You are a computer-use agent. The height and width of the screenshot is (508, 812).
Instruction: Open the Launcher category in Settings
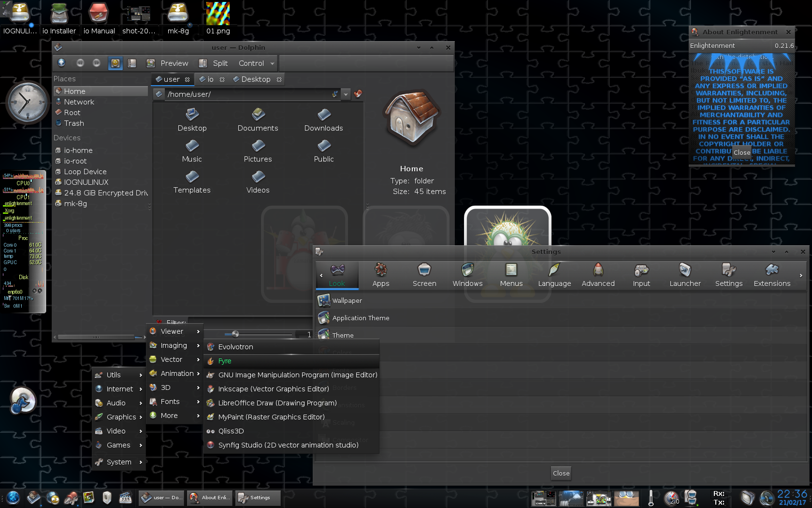point(685,275)
